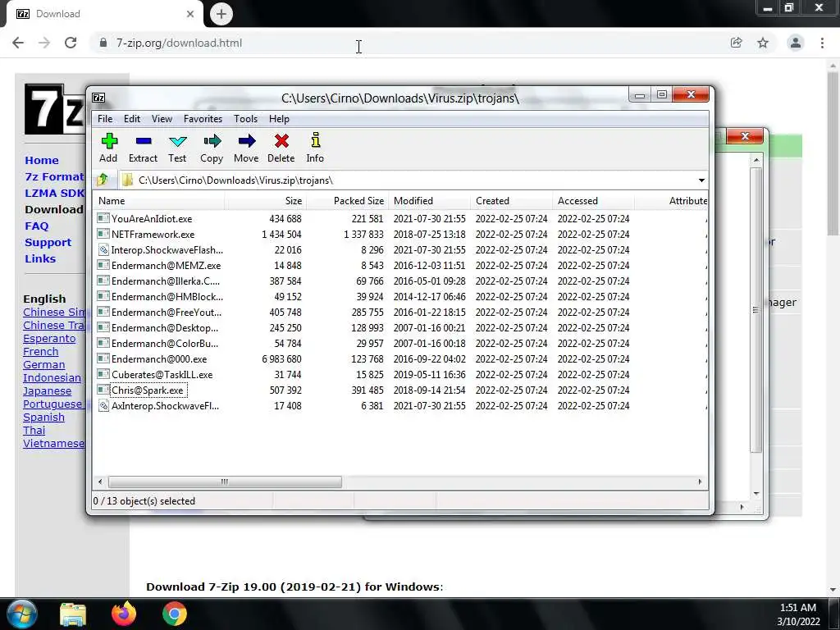Click the 7-Zip window title icon

click(x=98, y=98)
